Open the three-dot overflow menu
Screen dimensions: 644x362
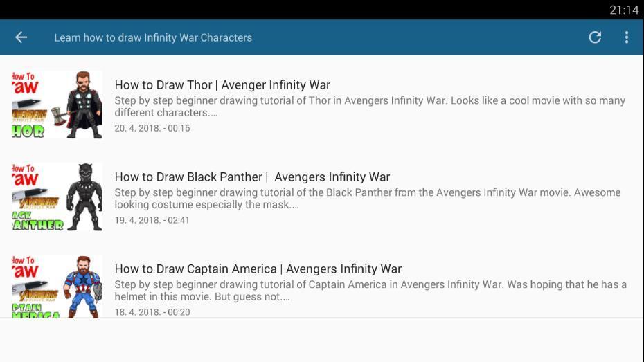[x=626, y=37]
